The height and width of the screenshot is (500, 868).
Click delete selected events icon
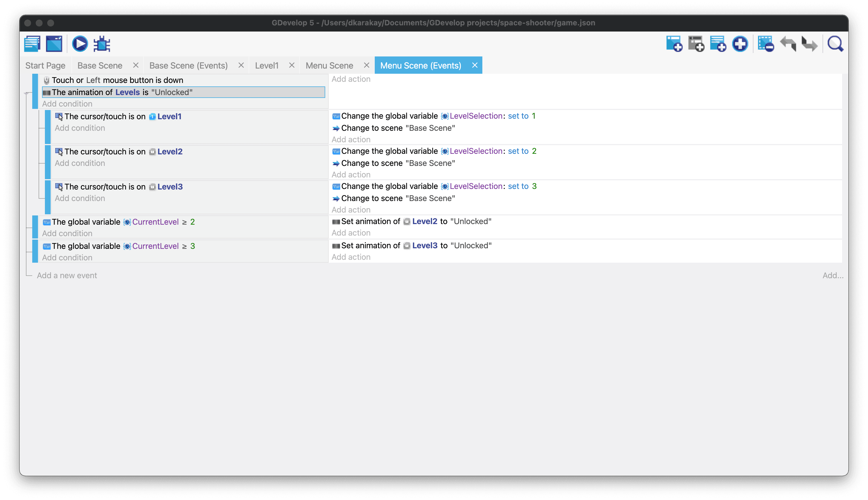[766, 44]
